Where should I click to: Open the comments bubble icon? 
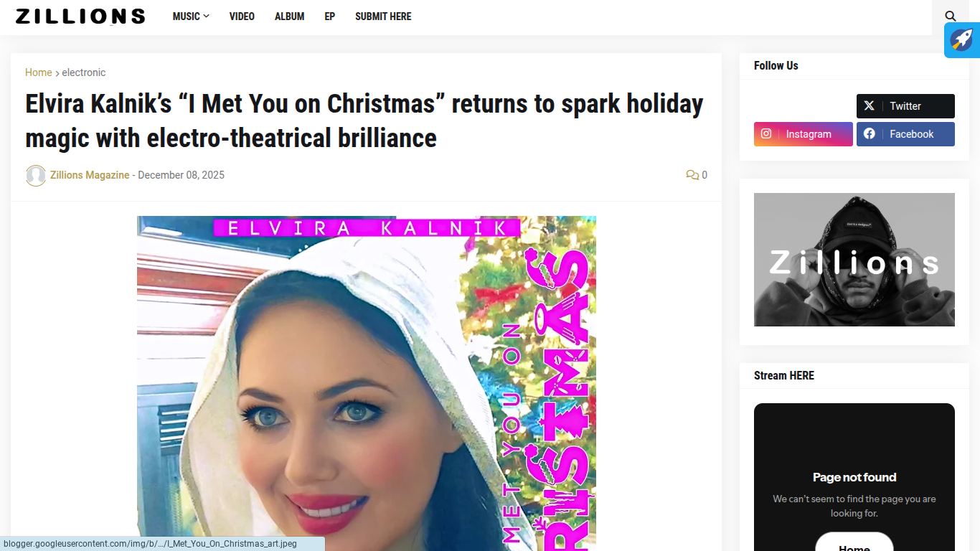[x=692, y=175]
